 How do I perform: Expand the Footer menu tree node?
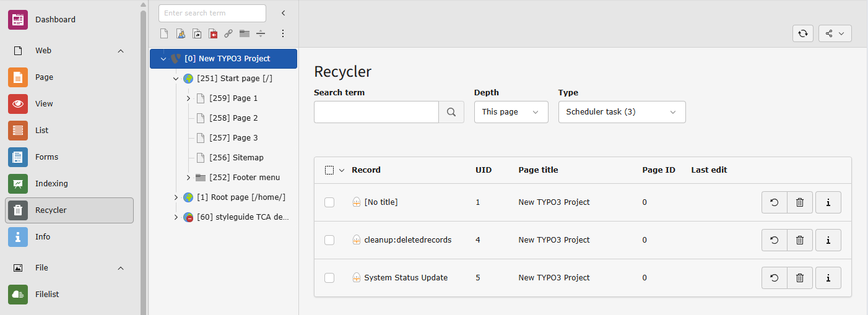click(x=188, y=178)
